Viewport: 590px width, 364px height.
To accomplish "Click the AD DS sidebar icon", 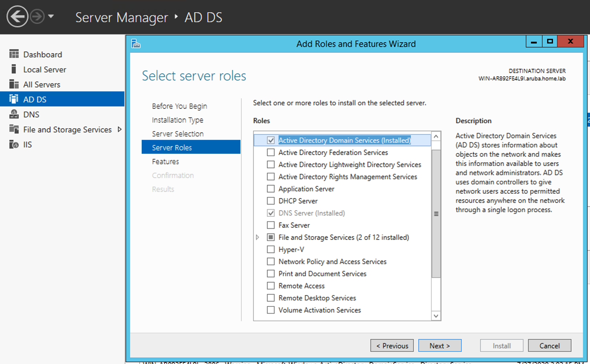I will (x=14, y=99).
